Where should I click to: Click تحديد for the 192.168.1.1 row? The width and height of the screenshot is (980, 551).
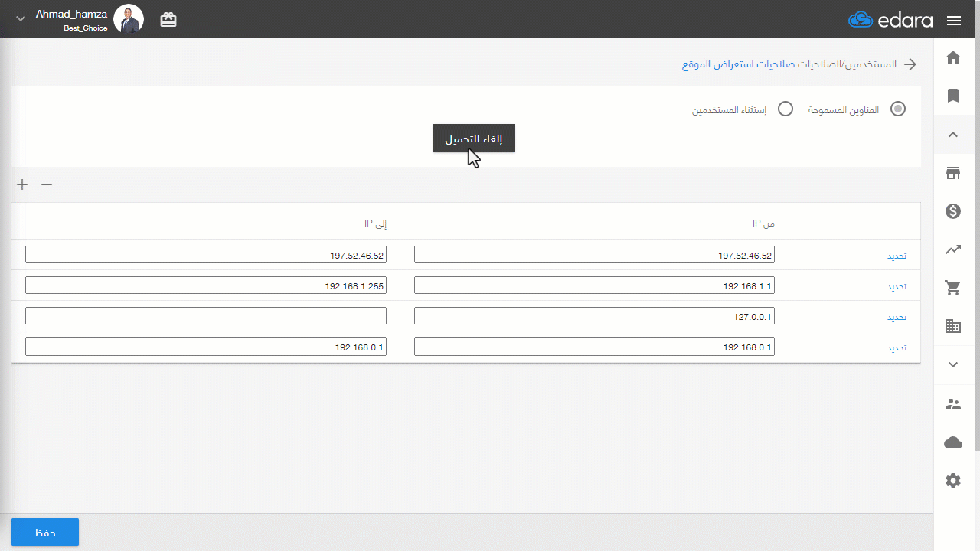[897, 286]
